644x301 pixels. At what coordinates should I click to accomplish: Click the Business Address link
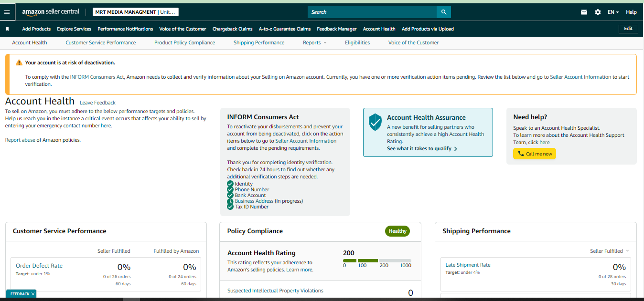point(254,201)
